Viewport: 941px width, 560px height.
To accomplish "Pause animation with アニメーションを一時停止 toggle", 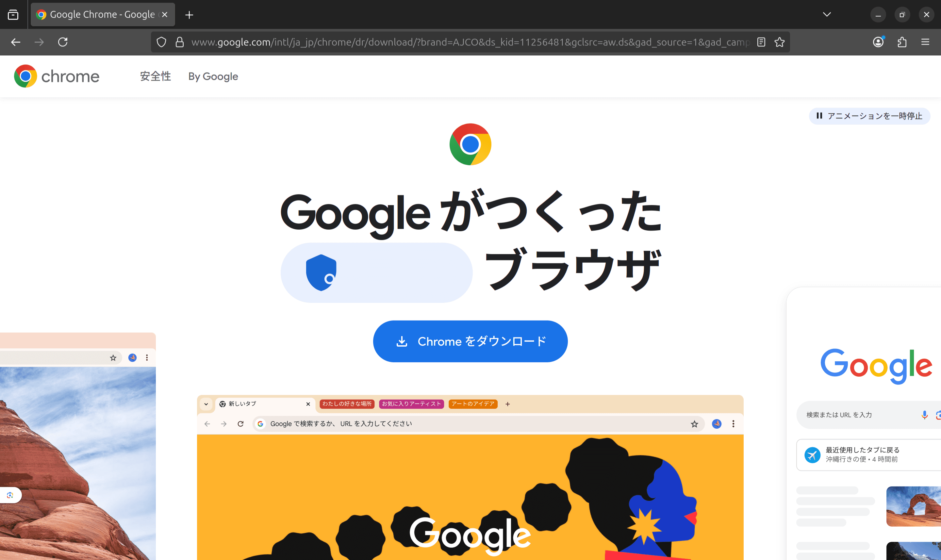I will [x=869, y=116].
